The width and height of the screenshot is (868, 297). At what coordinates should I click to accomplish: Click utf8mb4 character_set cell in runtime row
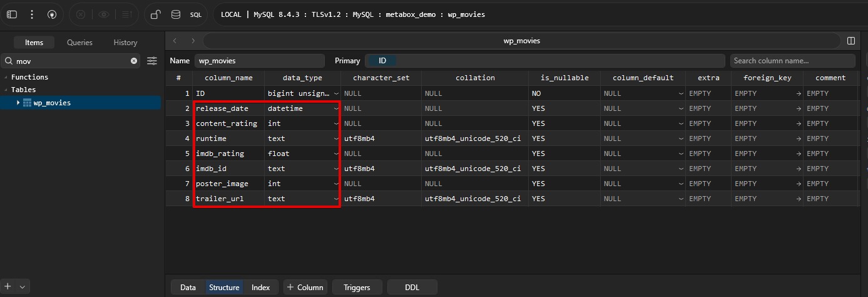(381, 138)
